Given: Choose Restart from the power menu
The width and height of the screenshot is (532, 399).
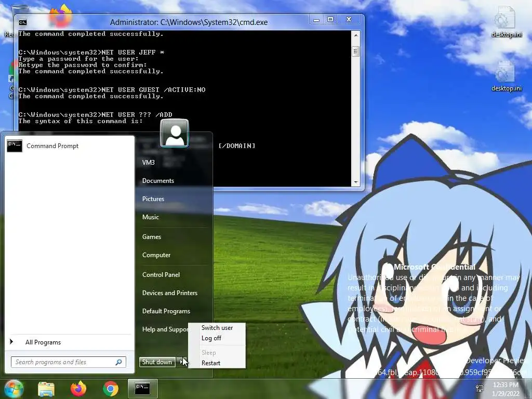Looking at the screenshot, I should [x=211, y=363].
